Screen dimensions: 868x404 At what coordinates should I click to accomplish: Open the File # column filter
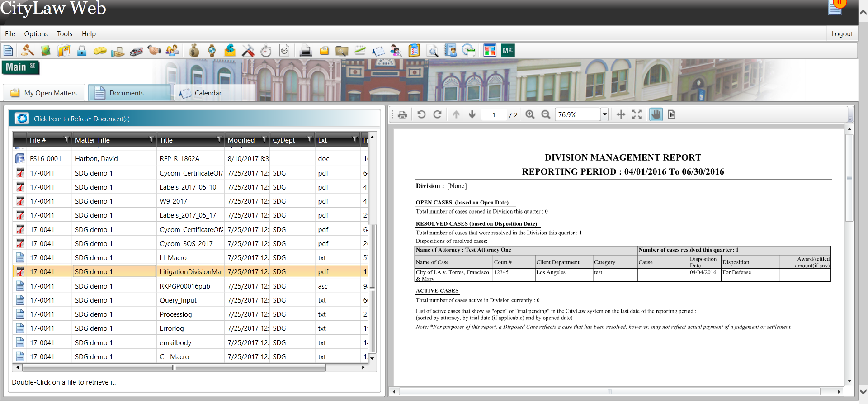(66, 139)
